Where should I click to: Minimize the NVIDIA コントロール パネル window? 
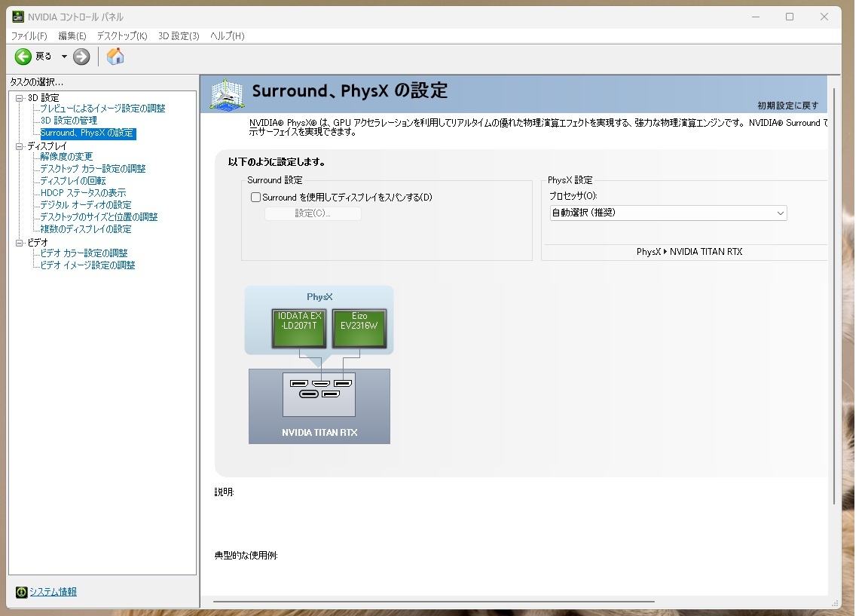pyautogui.click(x=756, y=17)
